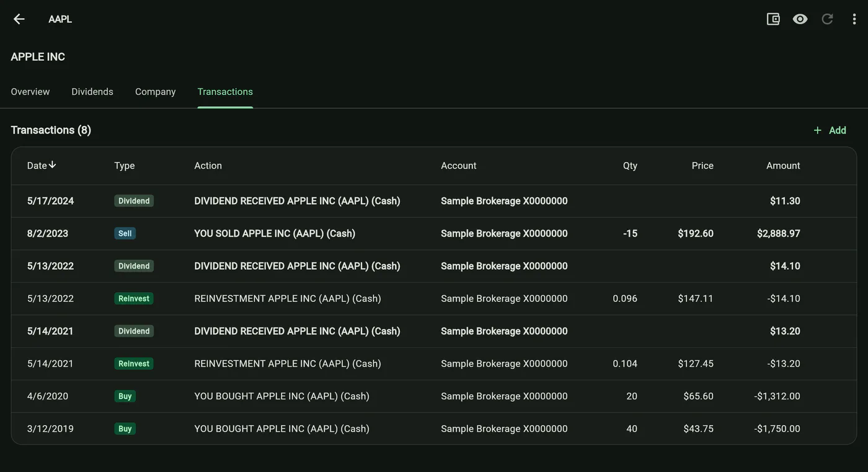The image size is (868, 472).
Task: Open YOU SOLD APPLE INC transaction
Action: (x=275, y=234)
